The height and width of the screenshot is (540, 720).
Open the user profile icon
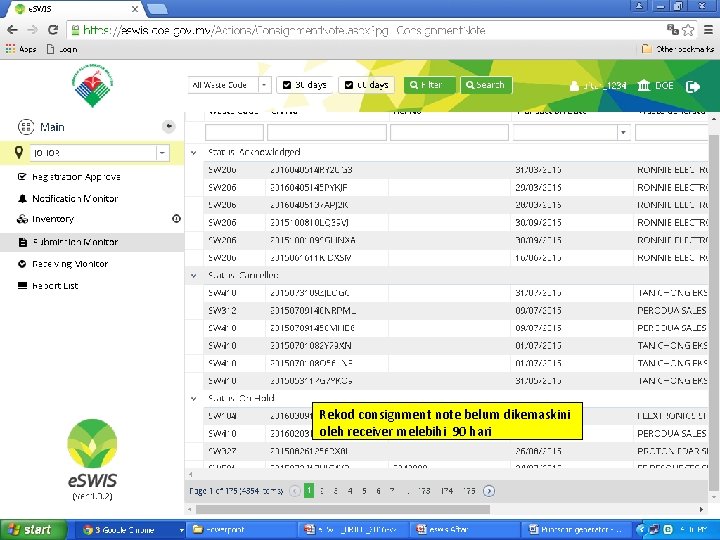point(574,86)
